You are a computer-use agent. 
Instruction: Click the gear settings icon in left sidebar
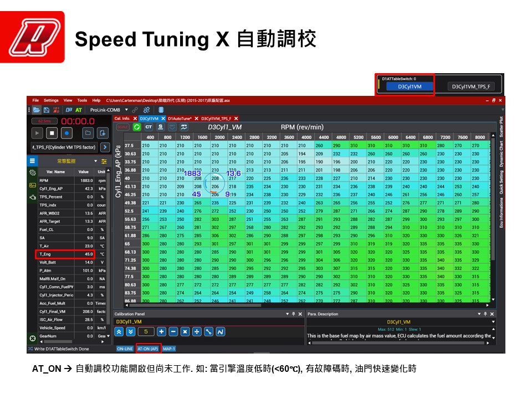pyautogui.click(x=33, y=172)
